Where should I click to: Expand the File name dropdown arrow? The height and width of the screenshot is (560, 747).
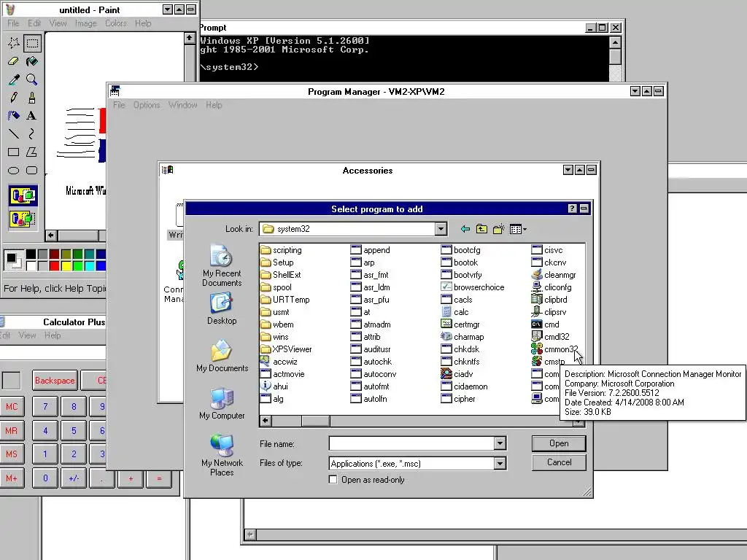point(499,444)
